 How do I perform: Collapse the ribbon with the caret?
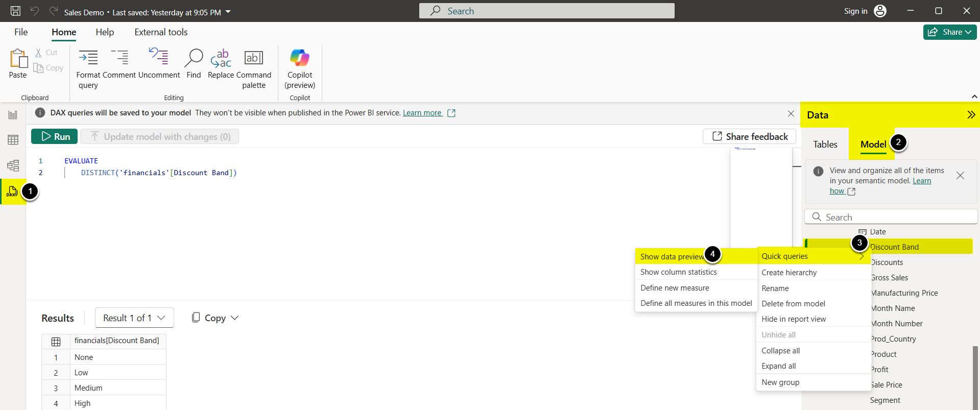point(974,97)
